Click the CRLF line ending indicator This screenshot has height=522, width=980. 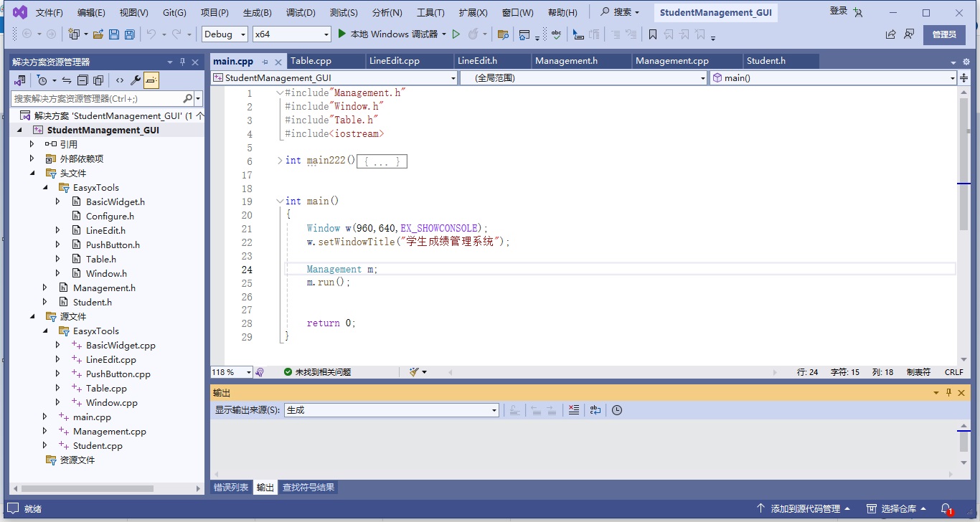pyautogui.click(x=954, y=372)
